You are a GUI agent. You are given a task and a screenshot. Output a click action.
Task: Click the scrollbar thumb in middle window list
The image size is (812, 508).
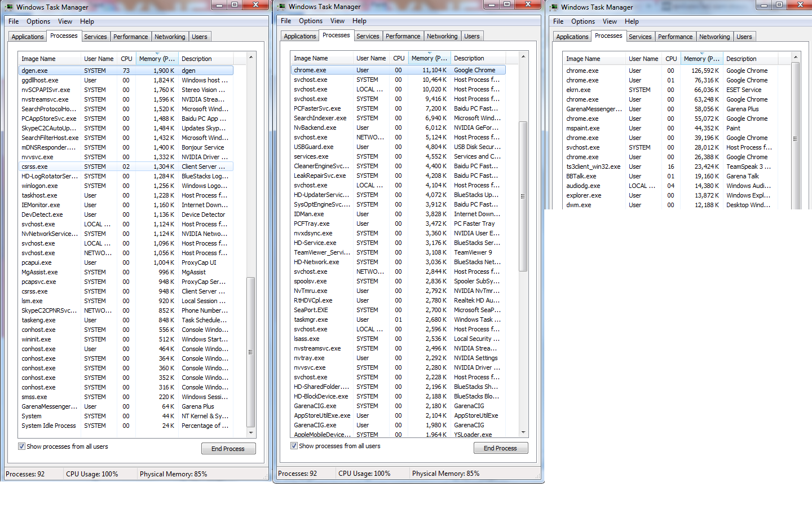(x=523, y=196)
